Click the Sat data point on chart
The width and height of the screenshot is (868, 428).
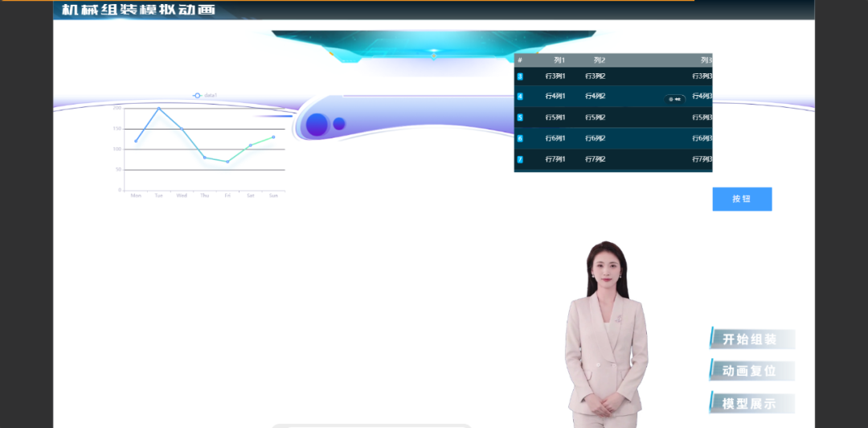[251, 146]
